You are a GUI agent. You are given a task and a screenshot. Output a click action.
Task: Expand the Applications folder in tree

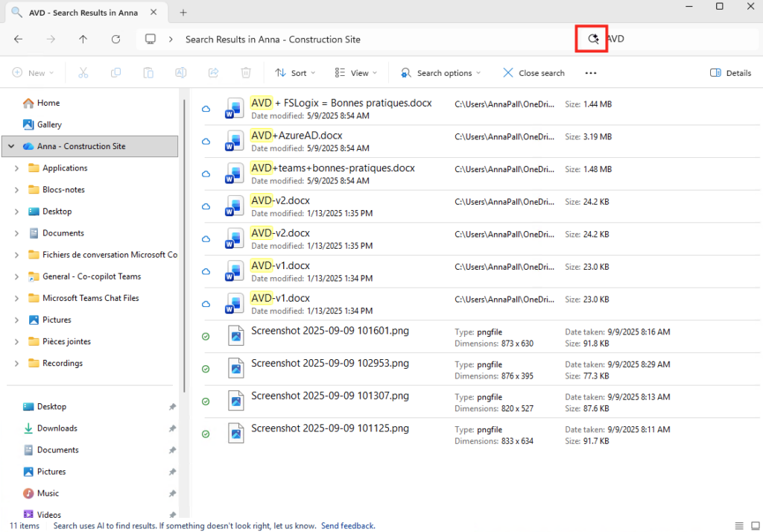[x=16, y=168]
